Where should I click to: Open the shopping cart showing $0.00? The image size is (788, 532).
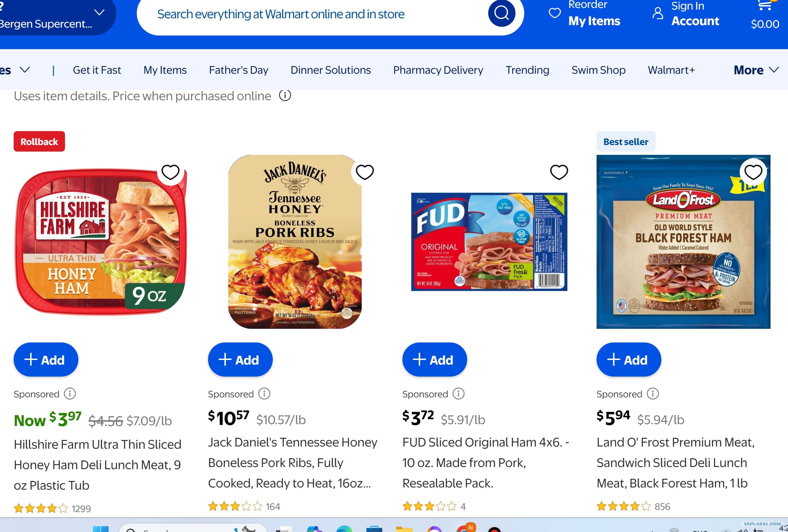[765, 16]
